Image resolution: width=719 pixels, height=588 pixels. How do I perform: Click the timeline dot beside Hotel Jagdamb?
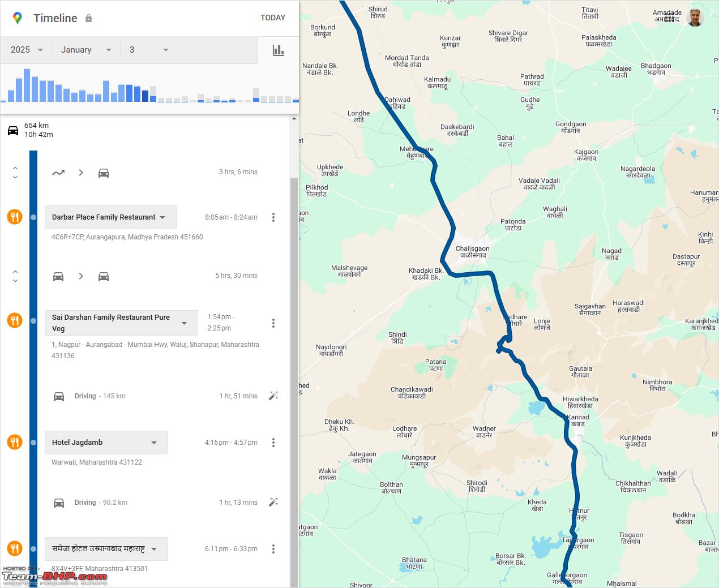click(33, 443)
